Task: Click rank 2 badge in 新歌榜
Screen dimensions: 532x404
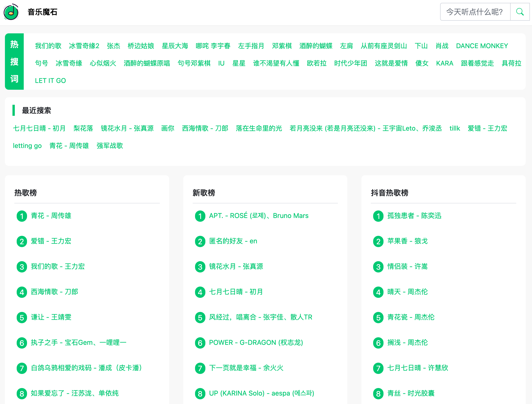Action: coord(200,241)
